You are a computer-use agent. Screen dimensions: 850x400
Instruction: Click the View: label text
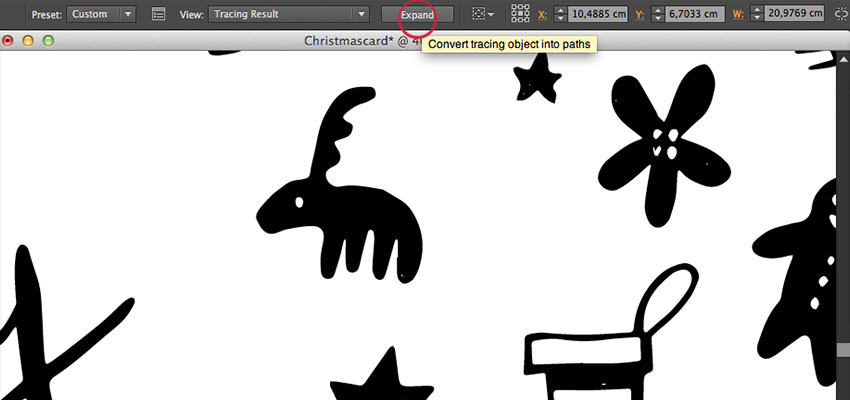point(191,15)
